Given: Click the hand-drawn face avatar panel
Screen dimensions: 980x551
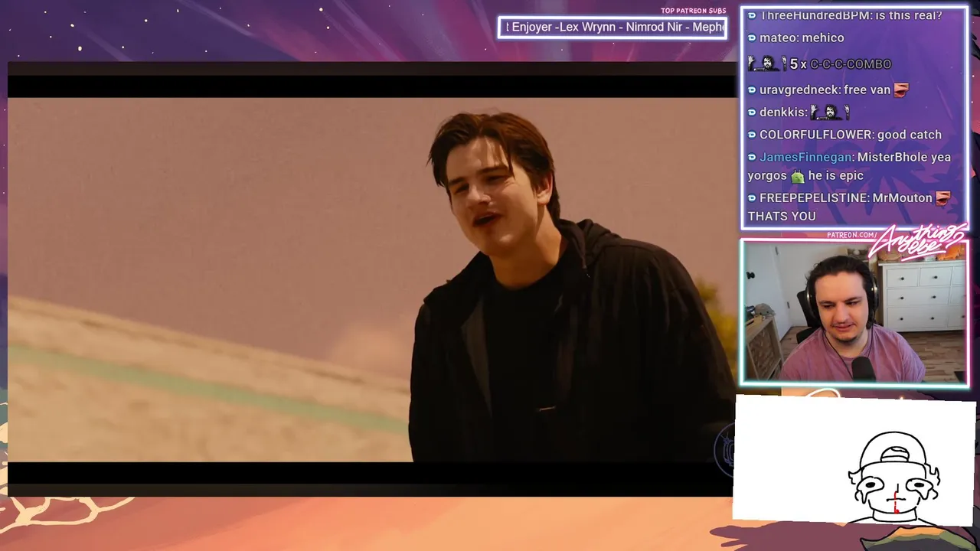Looking at the screenshot, I should pyautogui.click(x=854, y=459).
